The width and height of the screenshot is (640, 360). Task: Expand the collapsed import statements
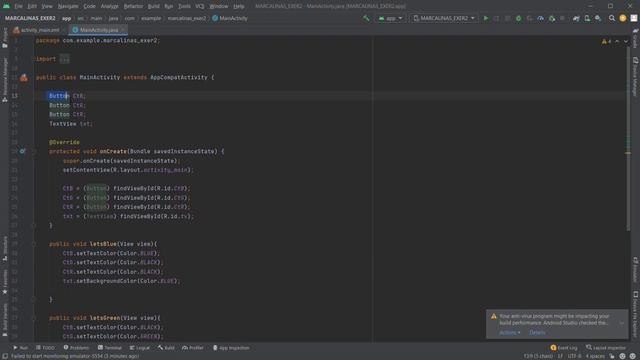point(64,59)
